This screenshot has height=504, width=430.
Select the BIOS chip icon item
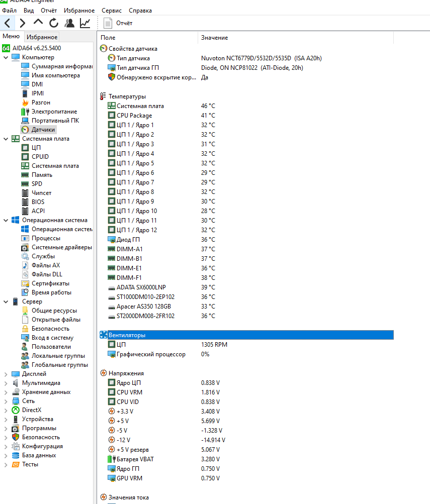click(x=33, y=202)
